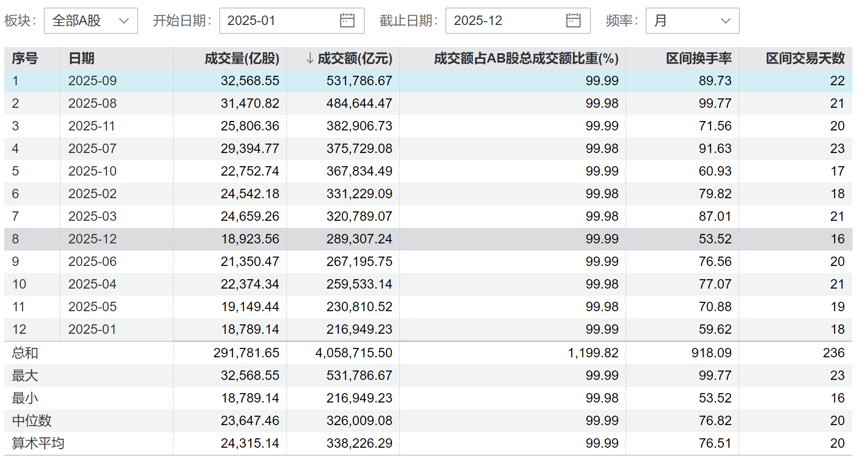Sort by 成交量(亿股) column header

[x=242, y=58]
